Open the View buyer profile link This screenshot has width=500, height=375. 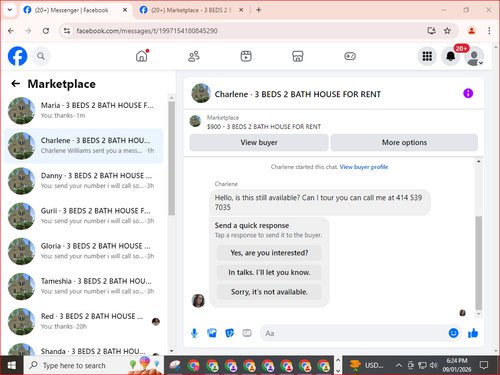364,167
